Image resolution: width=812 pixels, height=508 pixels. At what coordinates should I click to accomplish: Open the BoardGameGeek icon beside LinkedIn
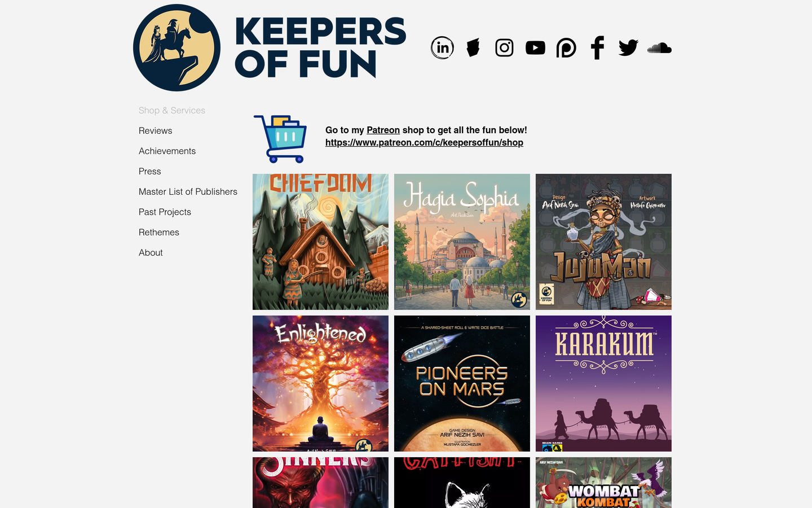[x=473, y=47]
